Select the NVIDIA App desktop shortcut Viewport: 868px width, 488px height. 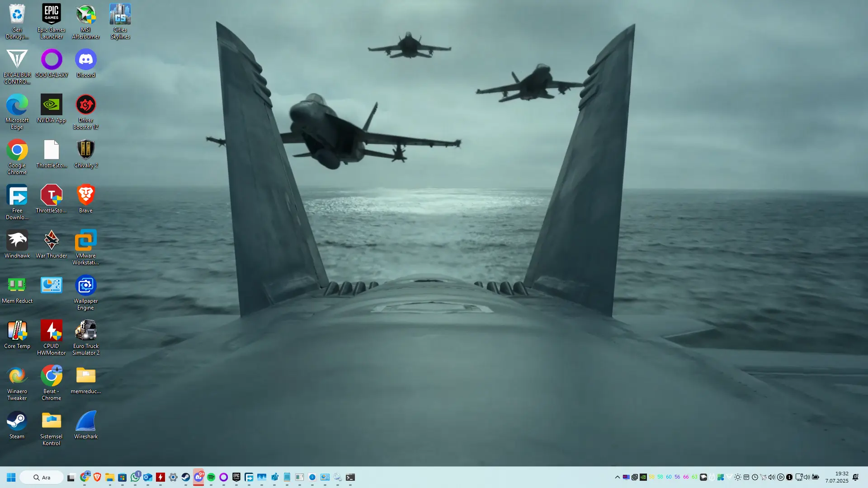(52, 108)
